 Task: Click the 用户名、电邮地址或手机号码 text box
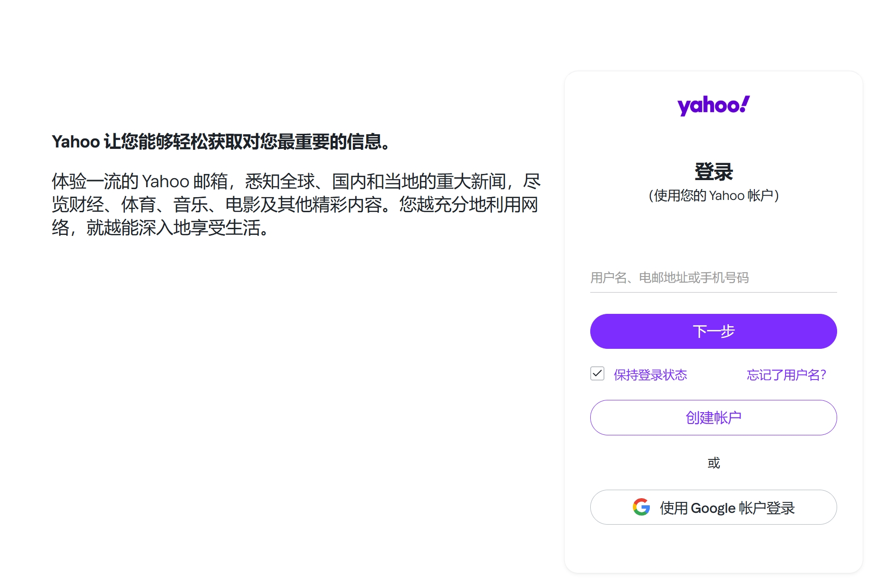(x=713, y=279)
